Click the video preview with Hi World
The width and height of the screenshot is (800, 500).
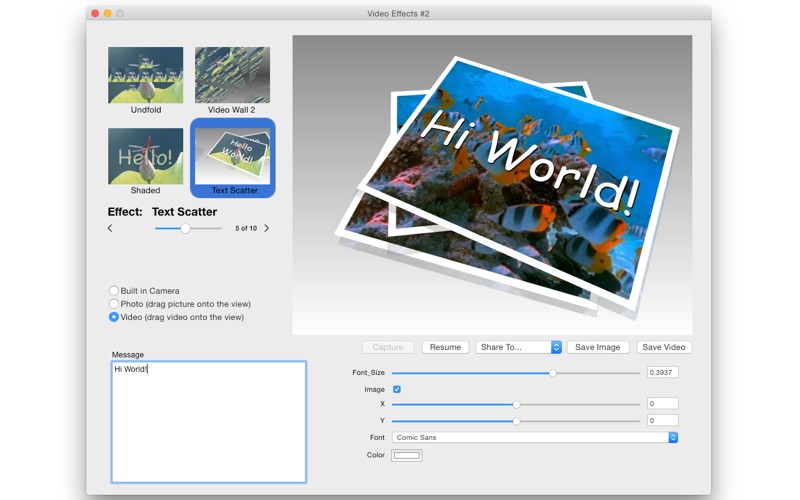(492, 185)
